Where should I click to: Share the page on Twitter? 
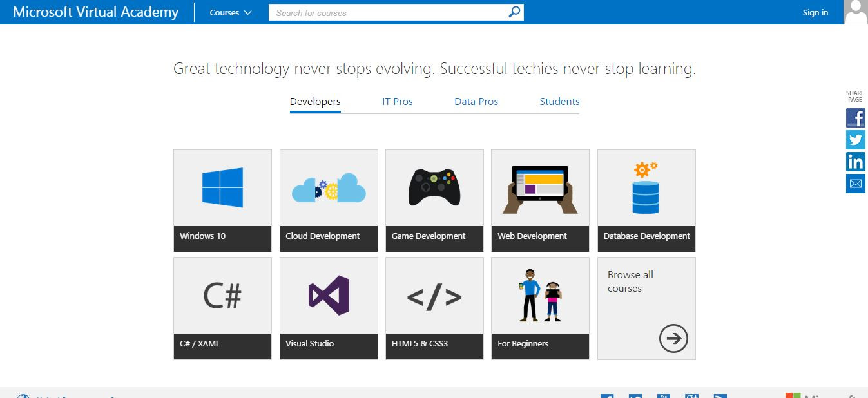[x=855, y=140]
